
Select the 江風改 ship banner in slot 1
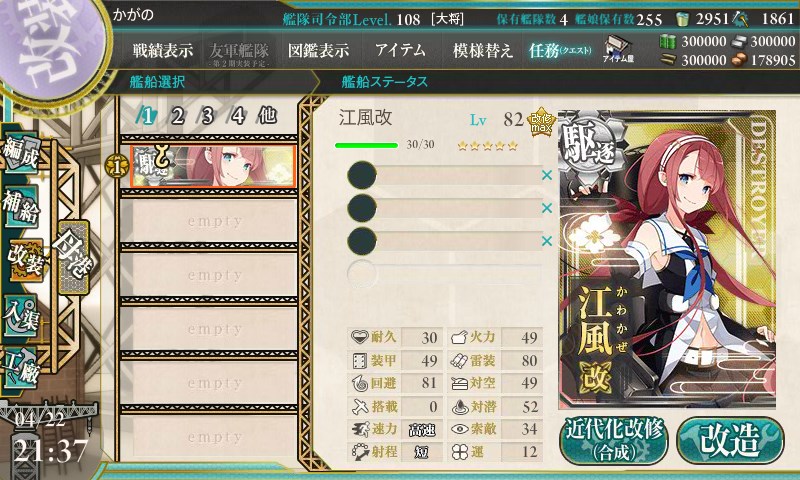(213, 166)
